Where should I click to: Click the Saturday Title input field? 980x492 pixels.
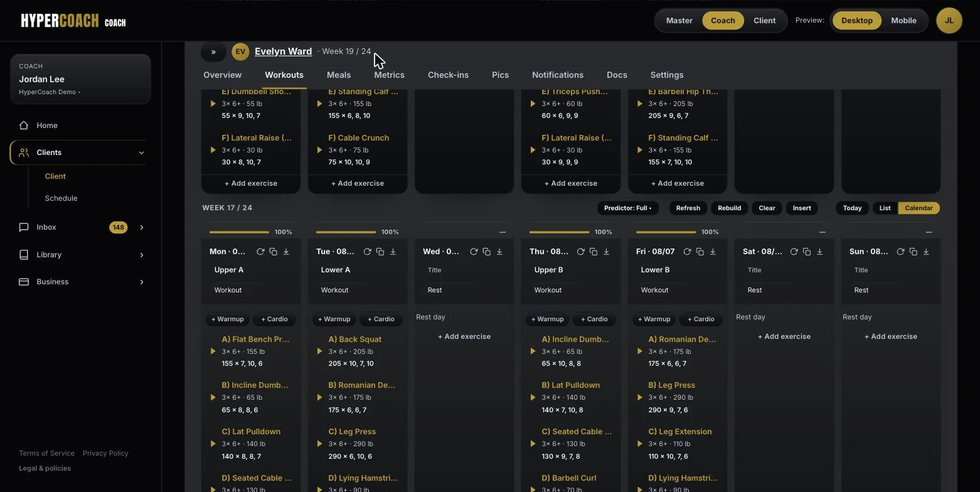(x=784, y=270)
